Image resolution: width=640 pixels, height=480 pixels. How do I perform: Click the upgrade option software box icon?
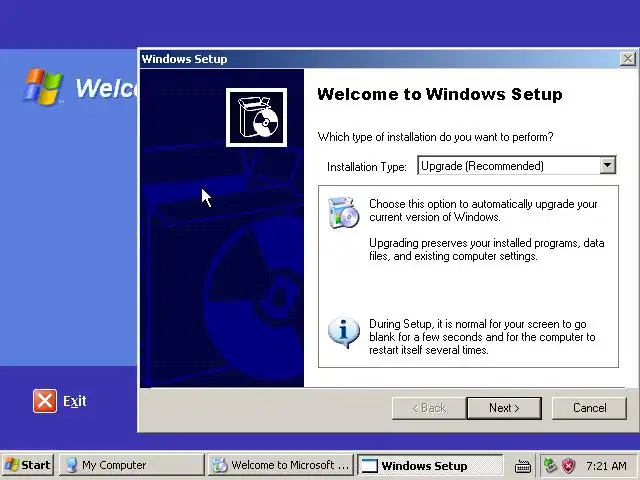pyautogui.click(x=344, y=212)
